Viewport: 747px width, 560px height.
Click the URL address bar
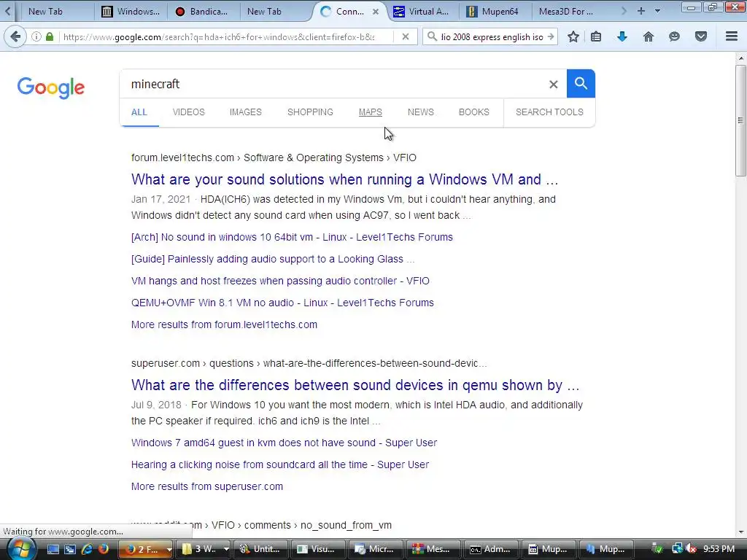226,36
